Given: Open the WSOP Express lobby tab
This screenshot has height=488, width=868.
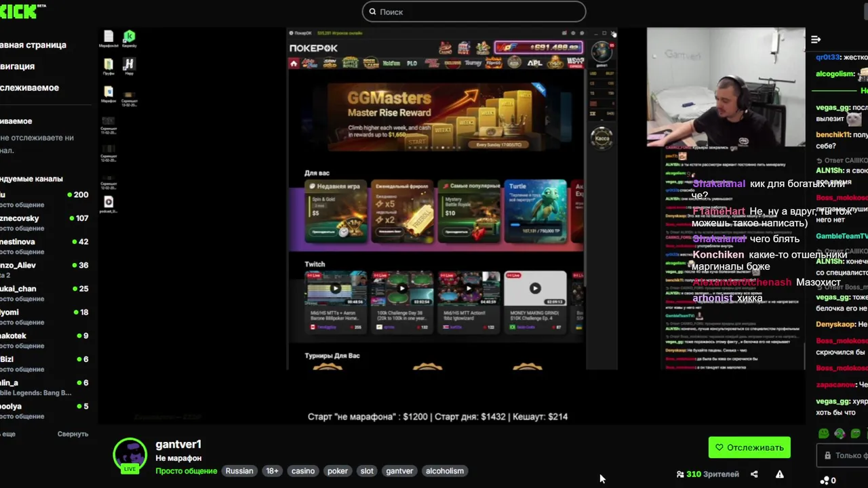Looking at the screenshot, I should pos(575,63).
